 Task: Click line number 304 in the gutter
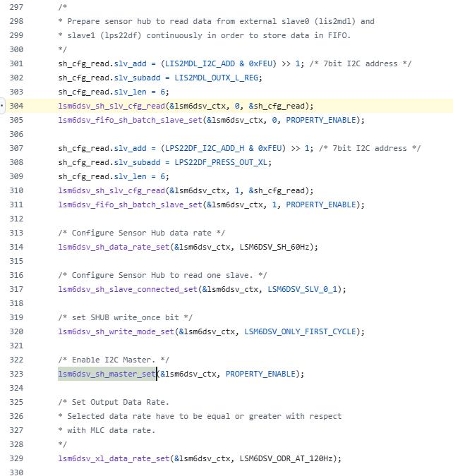pyautogui.click(x=16, y=106)
